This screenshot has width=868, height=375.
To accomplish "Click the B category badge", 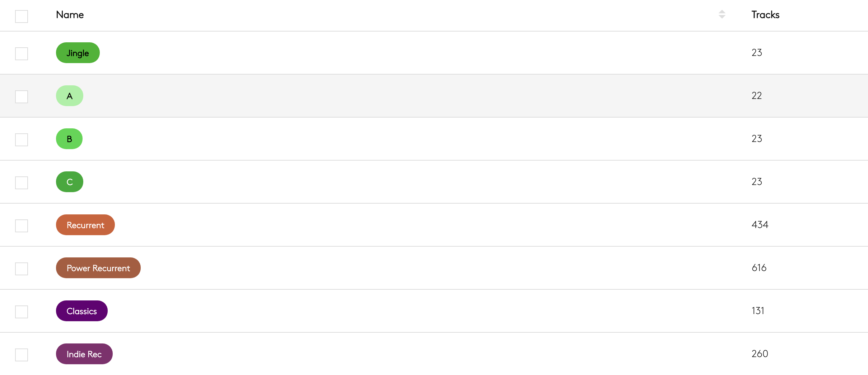I will click(69, 139).
